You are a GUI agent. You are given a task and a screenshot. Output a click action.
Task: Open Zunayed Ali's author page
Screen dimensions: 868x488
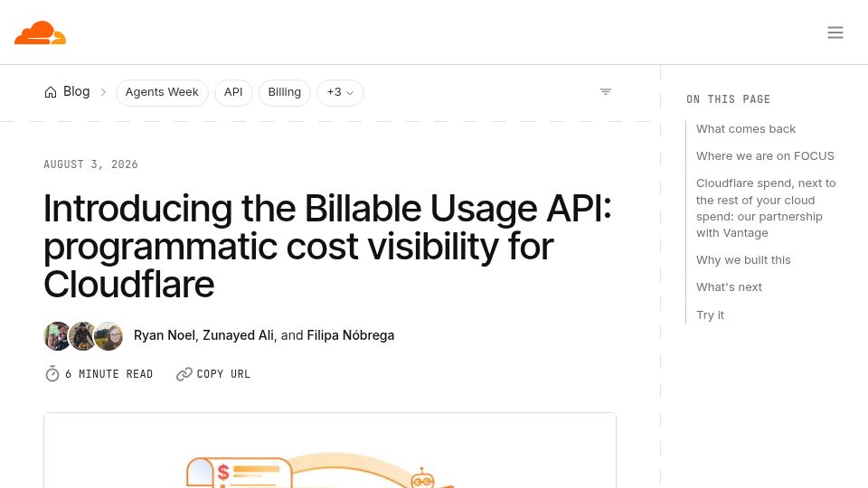pos(238,335)
